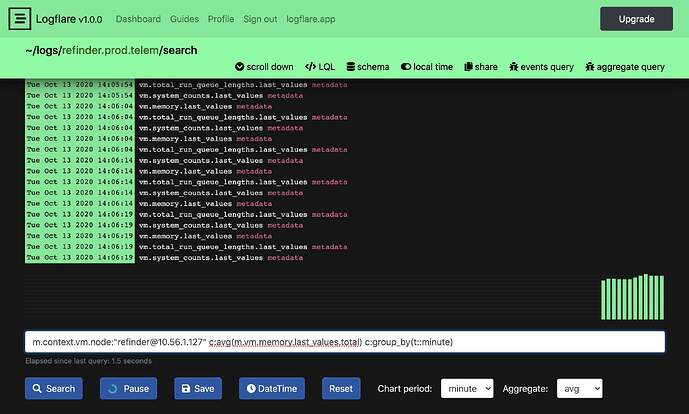Image resolution: width=689 pixels, height=414 pixels.
Task: Click the Search button
Action: coord(54,389)
